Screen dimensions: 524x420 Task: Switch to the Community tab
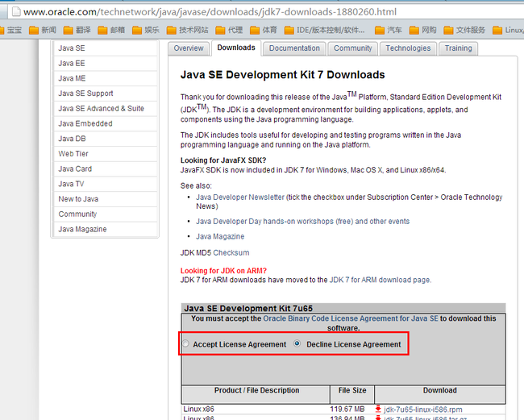click(353, 48)
